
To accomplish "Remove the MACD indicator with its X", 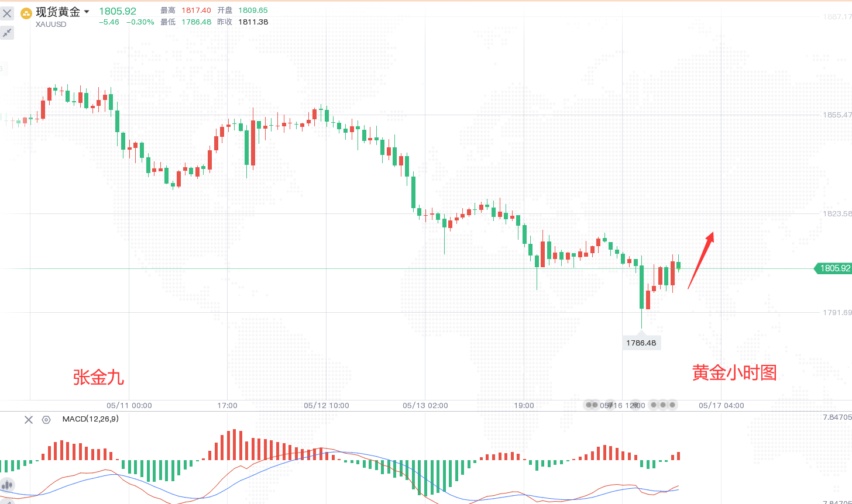I will [x=28, y=419].
